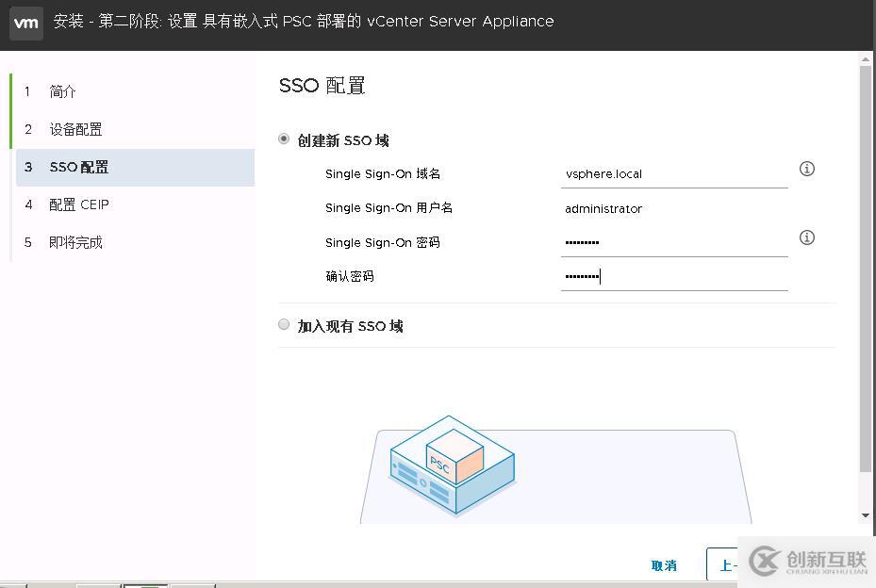Click the VMware logo in title bar
The image size is (876, 588).
click(x=25, y=23)
